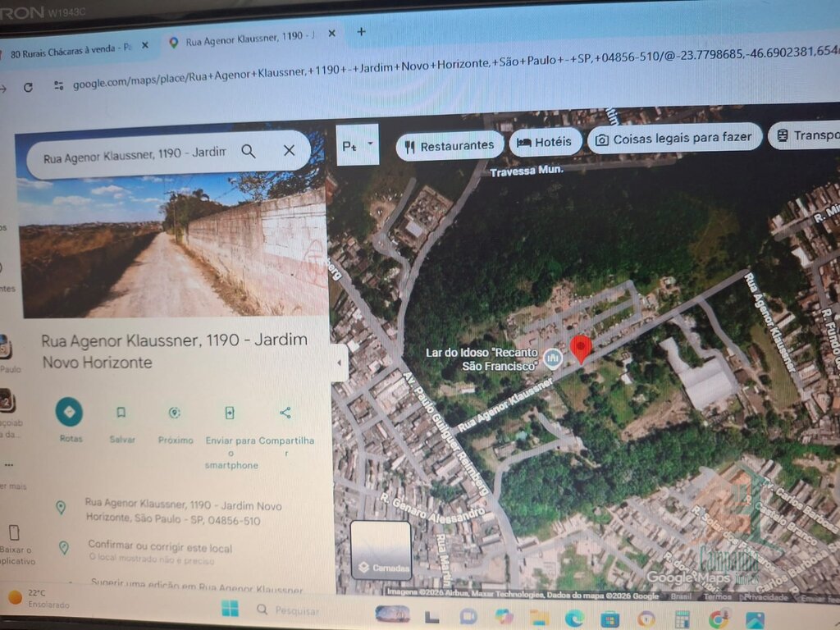Clear the search with the X icon

click(x=289, y=151)
